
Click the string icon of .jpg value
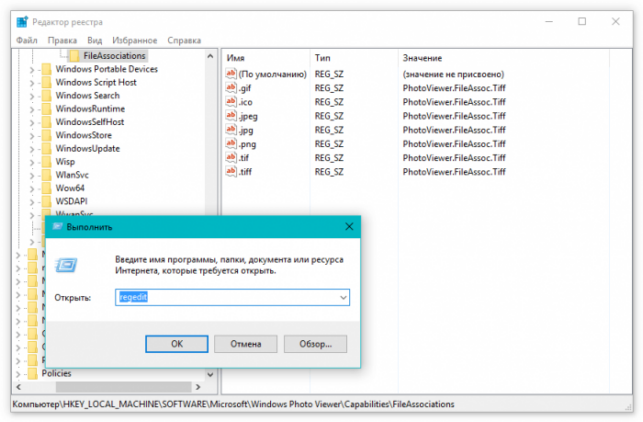(x=231, y=130)
